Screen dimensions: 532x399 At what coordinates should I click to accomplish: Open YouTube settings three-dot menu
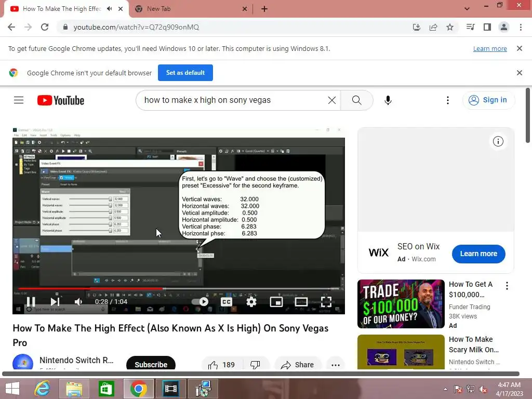447,100
